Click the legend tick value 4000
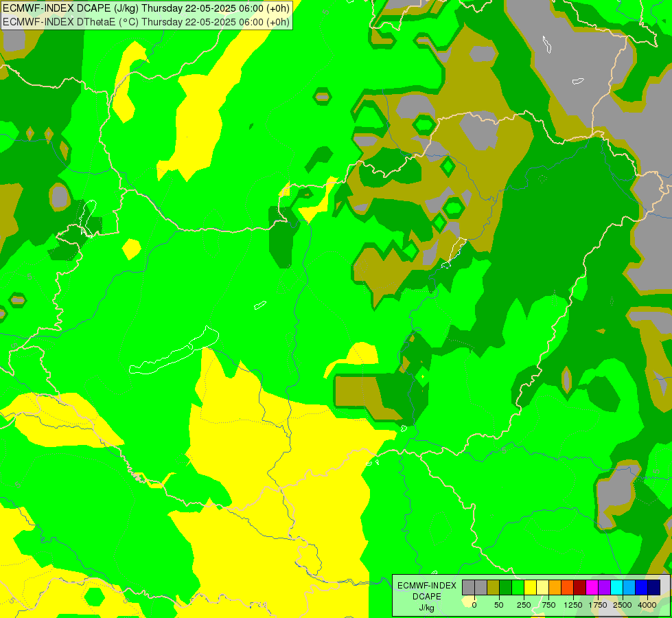 pos(647,605)
